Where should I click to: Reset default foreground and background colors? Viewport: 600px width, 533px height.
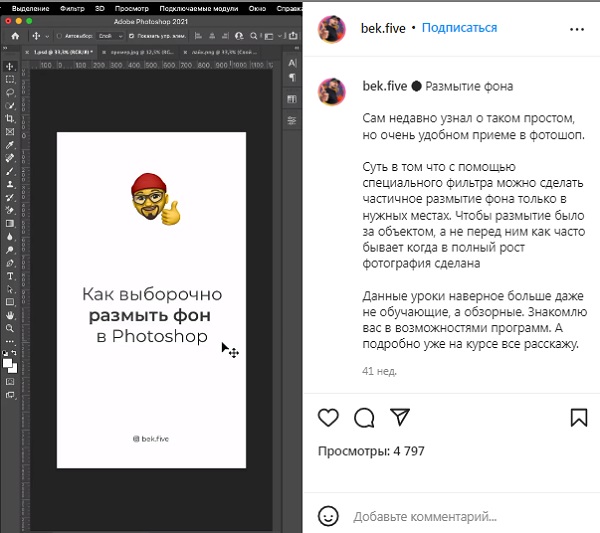(5, 352)
